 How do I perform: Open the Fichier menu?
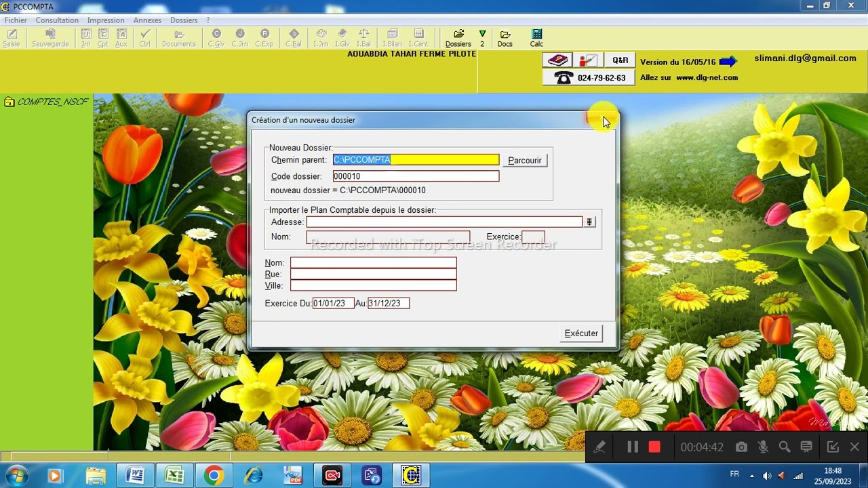coord(16,20)
